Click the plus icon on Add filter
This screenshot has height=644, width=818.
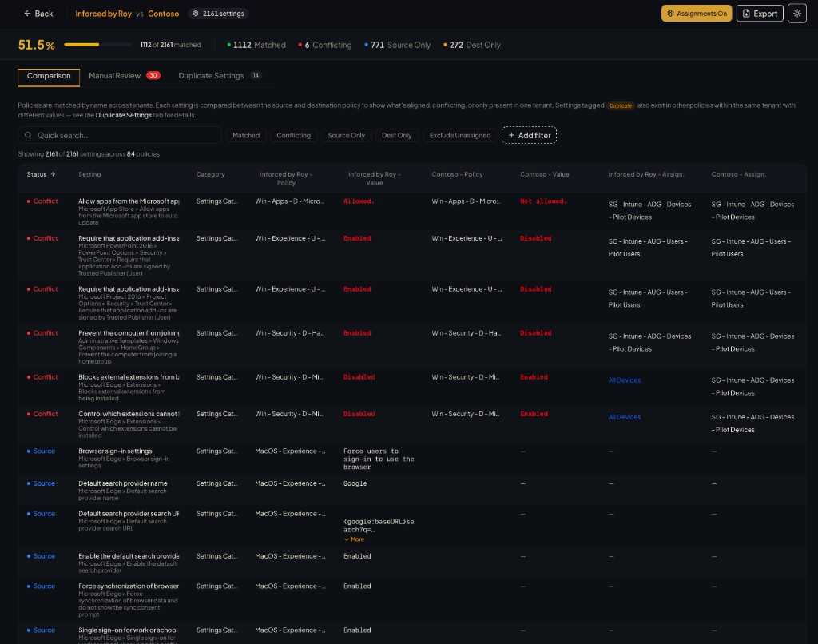click(x=511, y=135)
